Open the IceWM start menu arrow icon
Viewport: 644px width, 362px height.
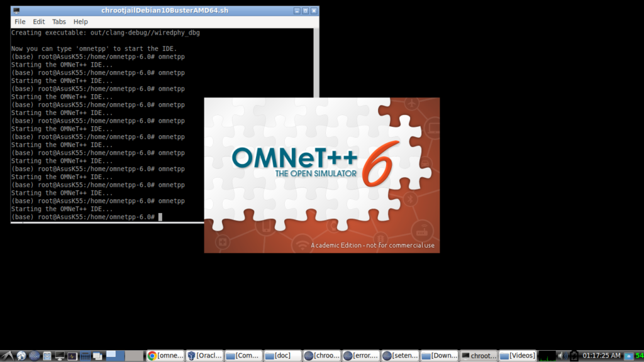[8, 355]
